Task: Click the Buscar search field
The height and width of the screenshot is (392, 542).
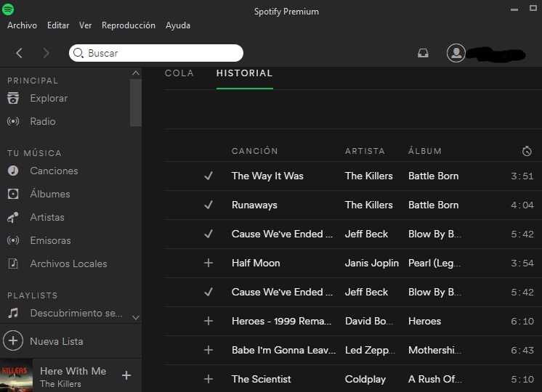Action: pyautogui.click(x=156, y=53)
